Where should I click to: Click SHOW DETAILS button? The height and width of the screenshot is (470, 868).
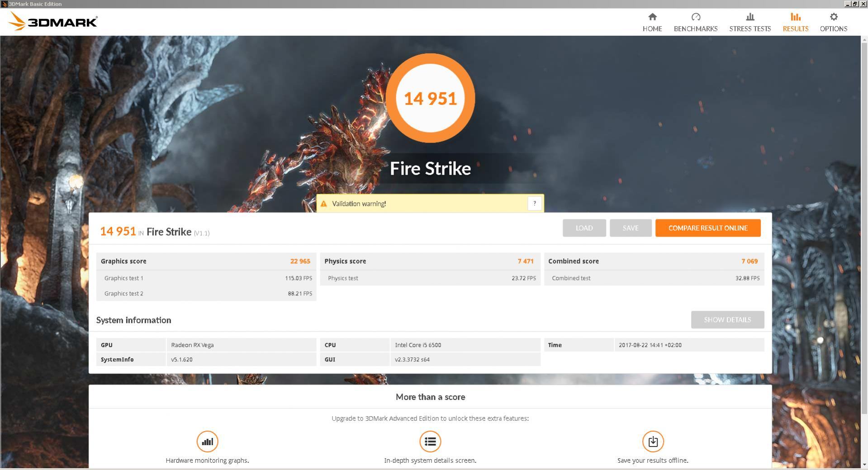tap(727, 320)
